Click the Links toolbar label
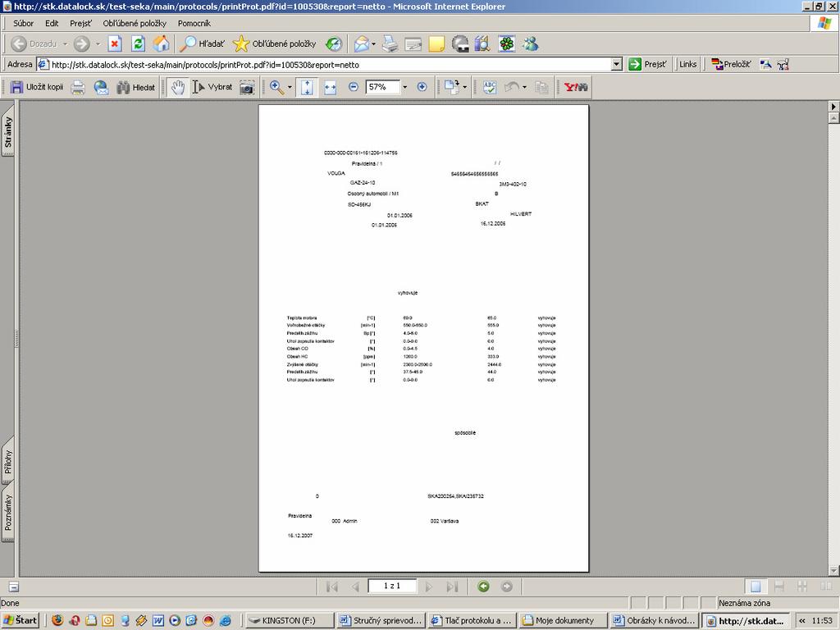840x630 pixels. 688,64
